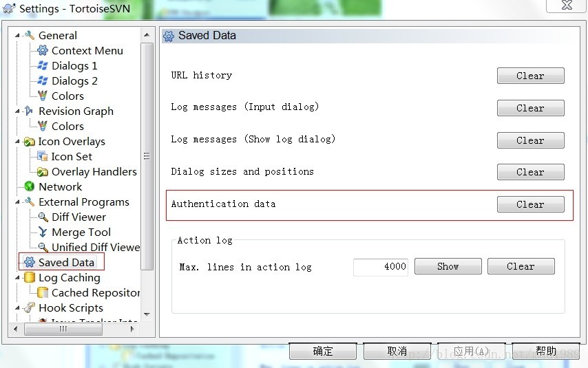
Task: Clear the URL history
Action: point(531,76)
